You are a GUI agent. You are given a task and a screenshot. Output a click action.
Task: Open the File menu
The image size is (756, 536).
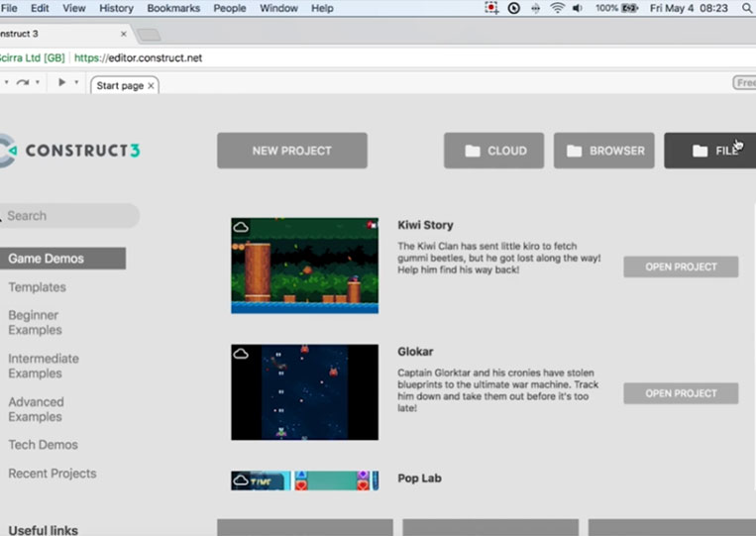[x=9, y=8]
